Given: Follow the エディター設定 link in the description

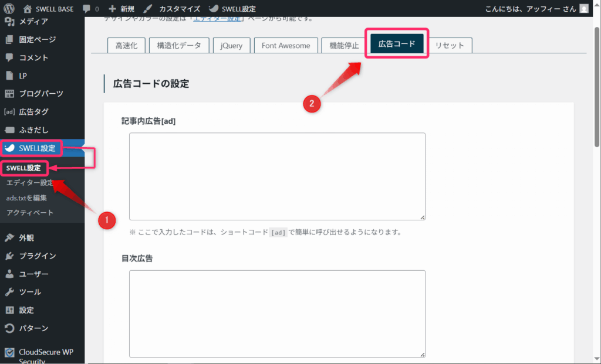Looking at the screenshot, I should click(217, 18).
